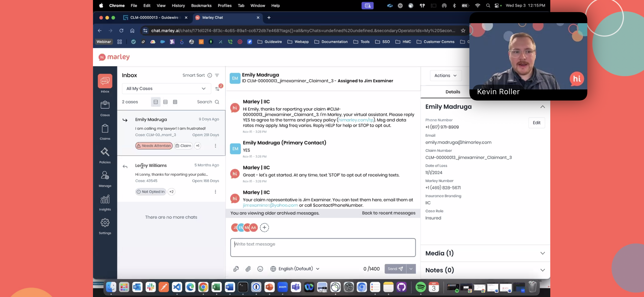Open the Profiles menu in menu bar
The width and height of the screenshot is (644, 297).
(224, 6)
